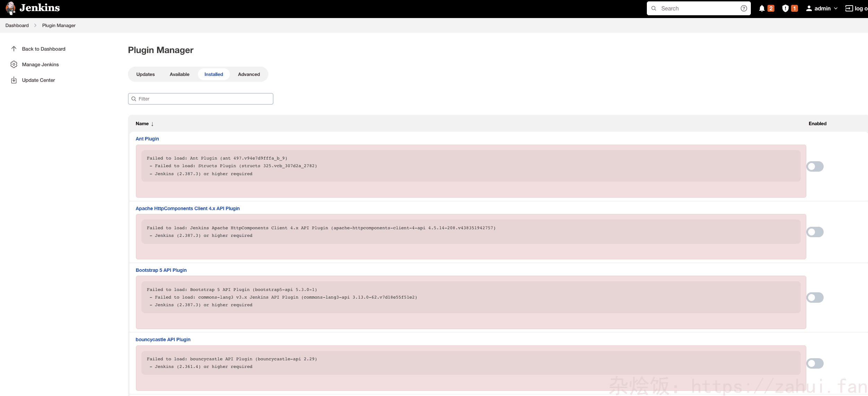Expand the admin user dropdown chevron
The height and width of the screenshot is (396, 868).
[836, 9]
